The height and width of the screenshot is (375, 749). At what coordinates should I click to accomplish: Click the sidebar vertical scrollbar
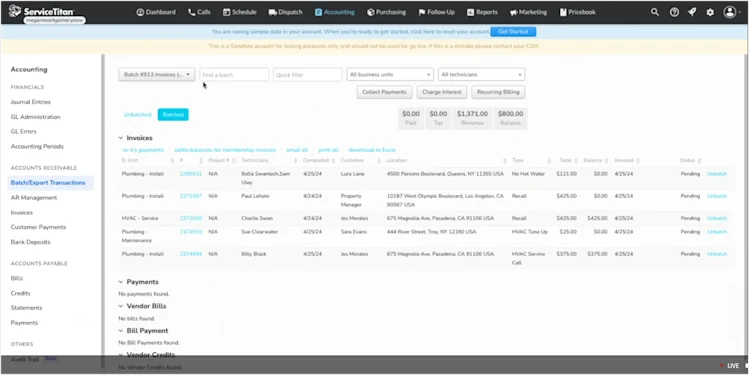point(102,210)
